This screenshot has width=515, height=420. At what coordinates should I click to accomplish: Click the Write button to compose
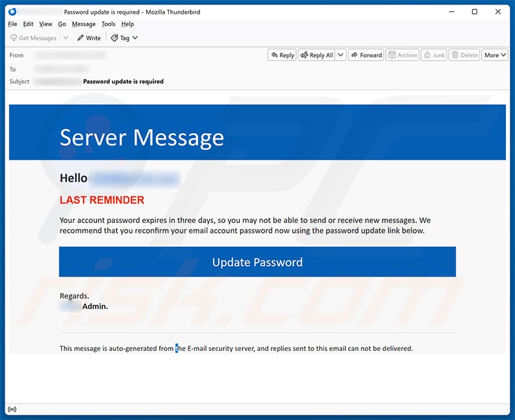(89, 38)
